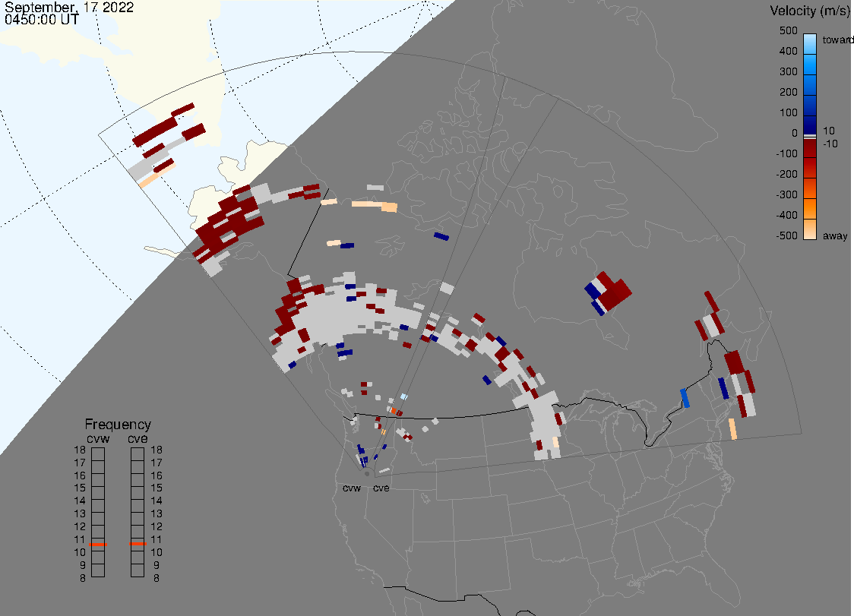Click the 'September, 17 2022' date label
Screen dimensions: 854x616
click(69, 7)
